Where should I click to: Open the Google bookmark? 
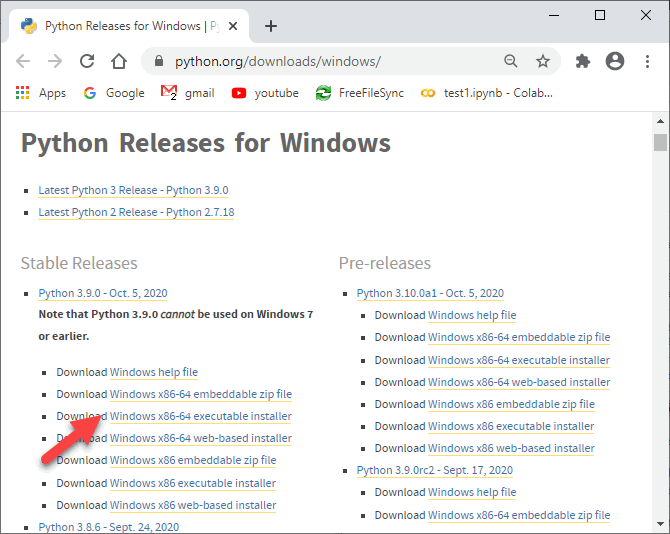114,93
